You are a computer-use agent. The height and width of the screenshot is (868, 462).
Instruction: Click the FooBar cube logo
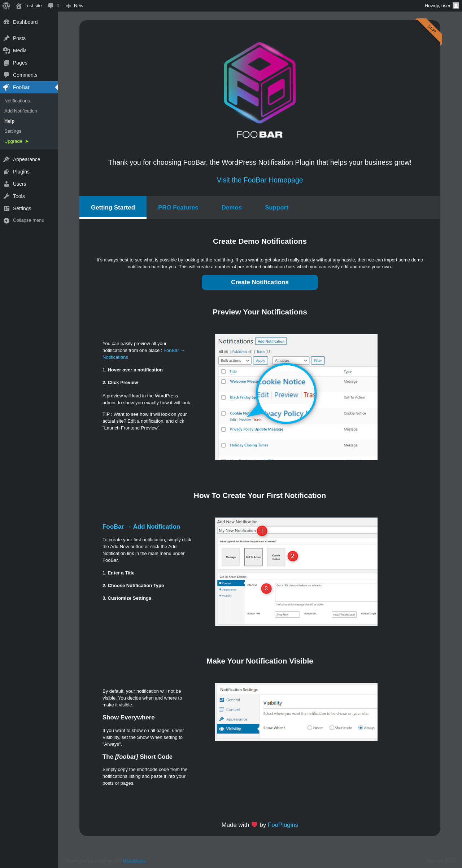click(260, 83)
